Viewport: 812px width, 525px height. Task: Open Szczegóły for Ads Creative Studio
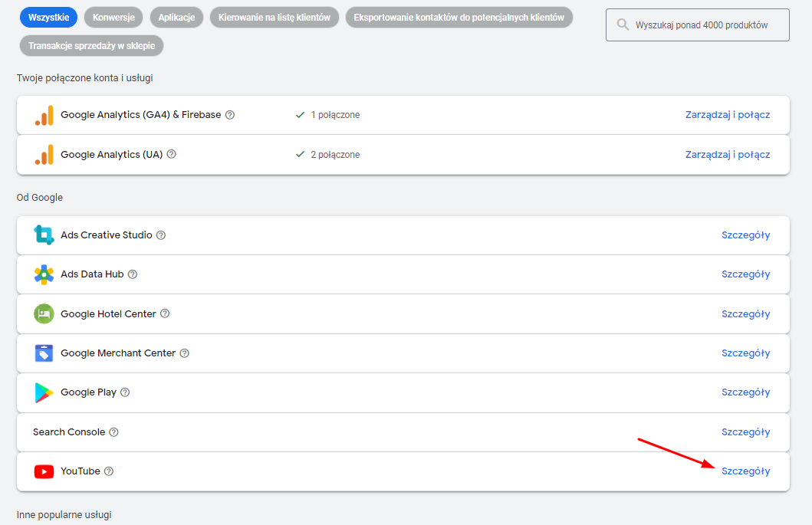coord(746,235)
